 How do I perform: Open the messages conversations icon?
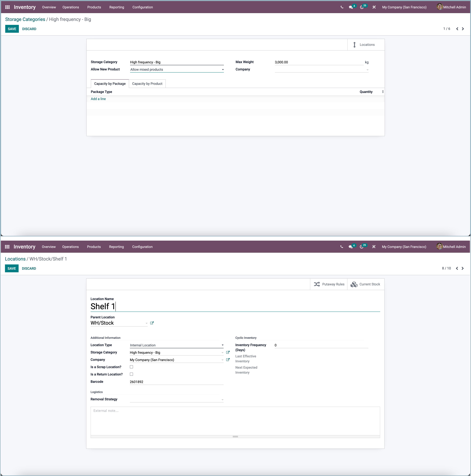351,7
